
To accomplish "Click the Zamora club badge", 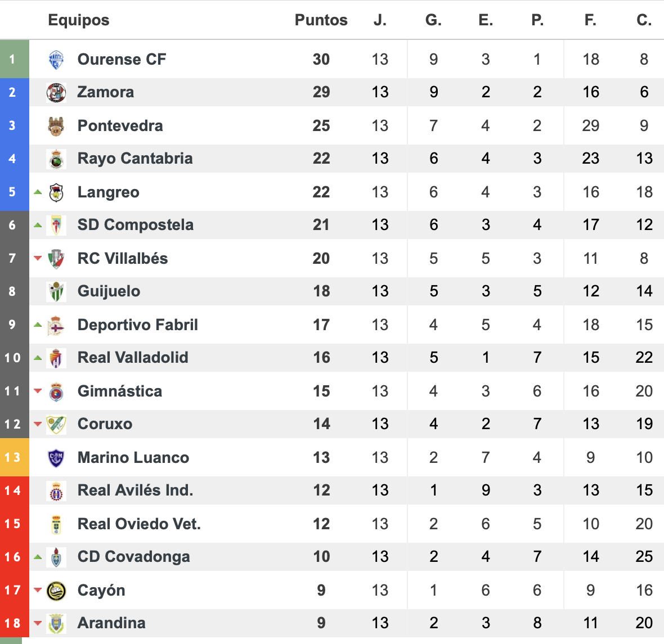I will pos(56,93).
